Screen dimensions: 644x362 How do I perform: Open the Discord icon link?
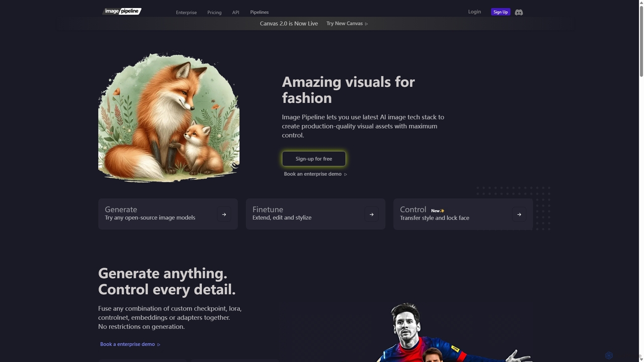[x=519, y=12]
